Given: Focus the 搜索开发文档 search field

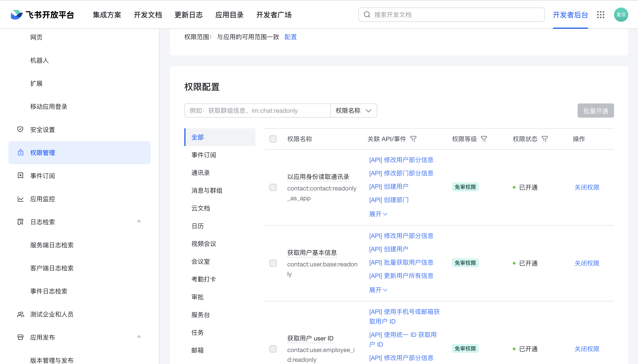Looking at the screenshot, I should pos(451,15).
